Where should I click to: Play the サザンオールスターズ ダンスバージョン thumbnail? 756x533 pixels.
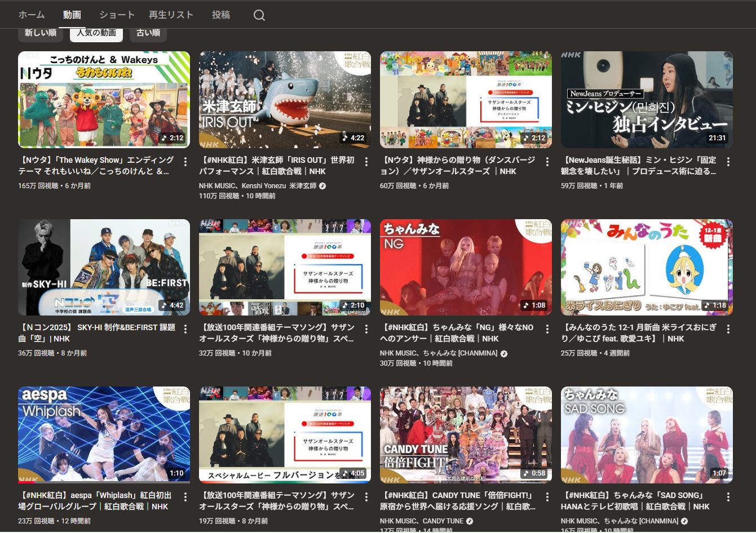(x=466, y=100)
